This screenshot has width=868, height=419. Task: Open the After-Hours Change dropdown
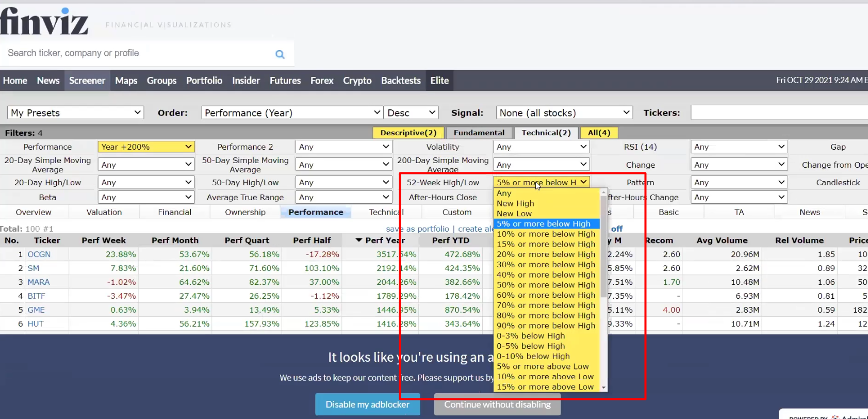739,197
